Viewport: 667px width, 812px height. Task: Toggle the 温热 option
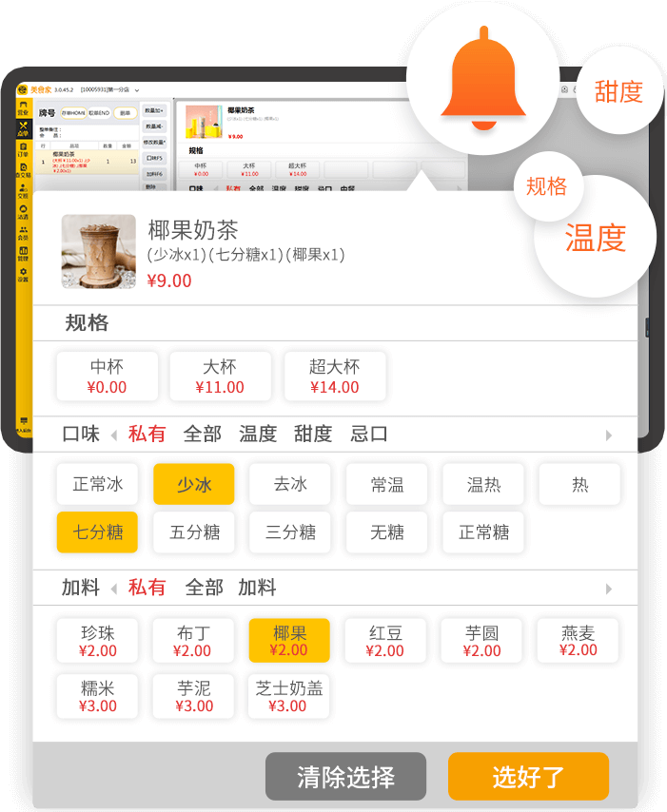(483, 484)
